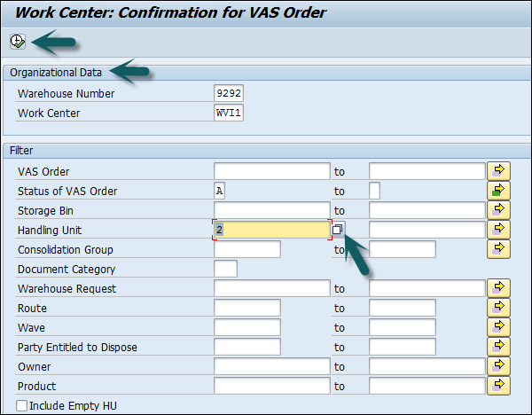Click the Status of VAS Order to field
The height and width of the screenshot is (415, 532).
click(x=374, y=191)
